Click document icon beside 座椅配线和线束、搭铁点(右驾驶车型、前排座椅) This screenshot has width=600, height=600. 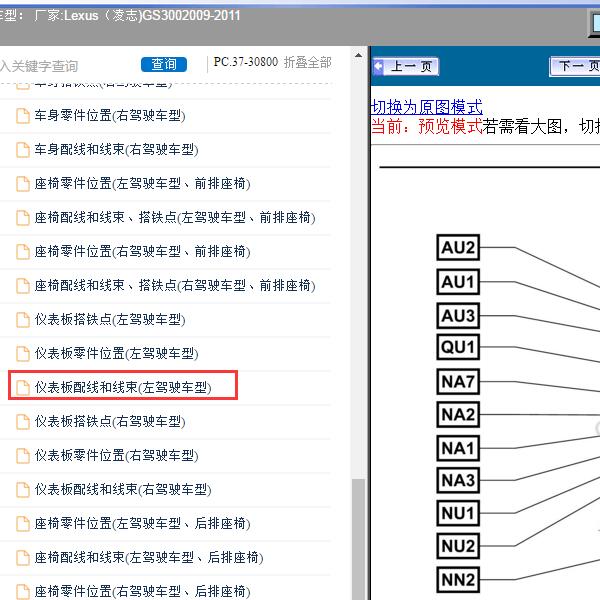tap(23, 286)
